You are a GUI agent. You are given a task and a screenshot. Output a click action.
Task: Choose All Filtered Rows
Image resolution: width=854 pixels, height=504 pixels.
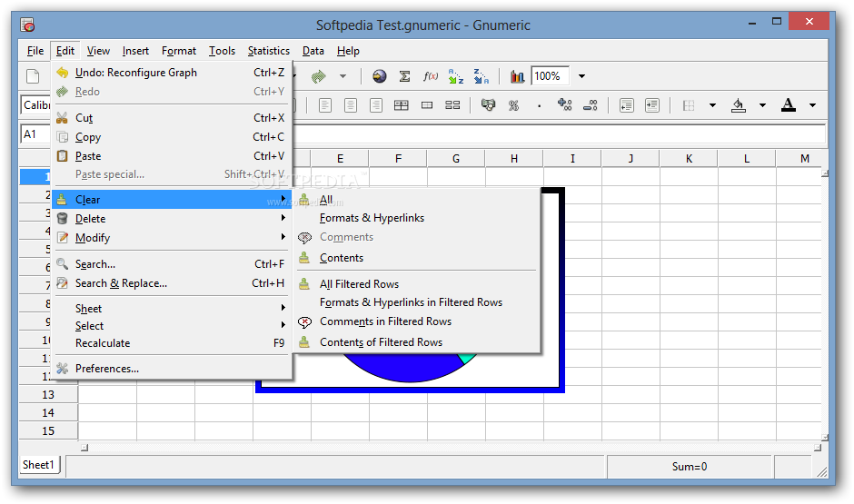[x=417, y=283]
